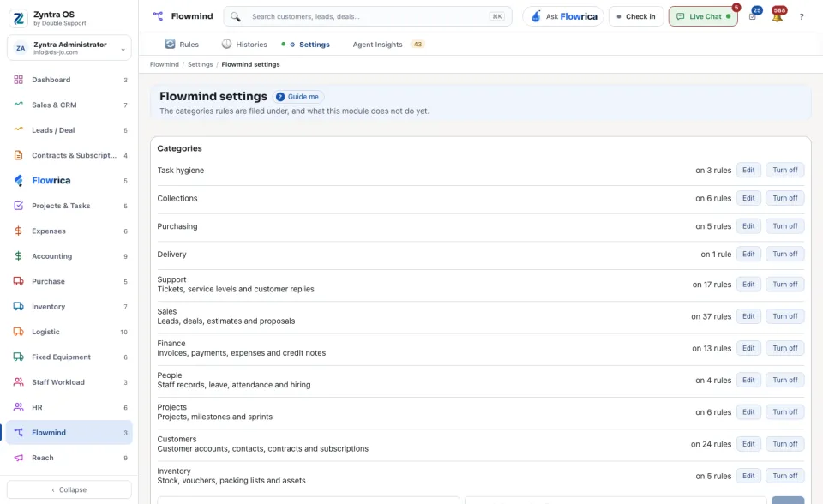Turn off the Finance category
The width and height of the screenshot is (823, 504).
(784, 348)
